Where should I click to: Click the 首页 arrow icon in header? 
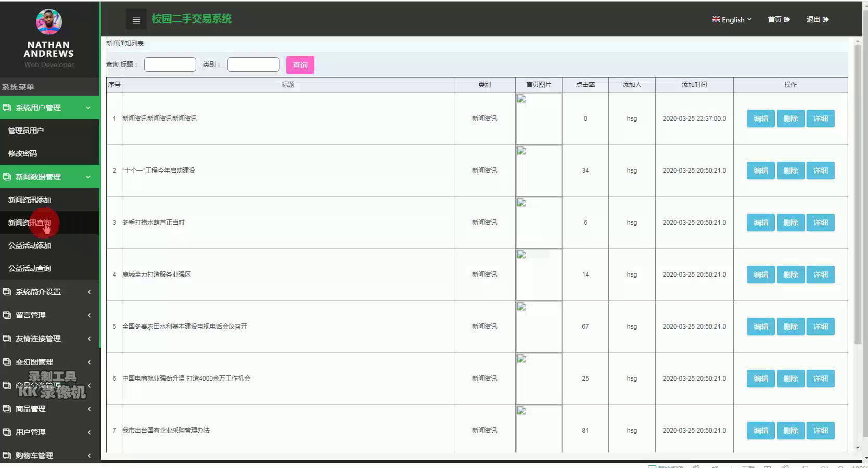(x=787, y=19)
